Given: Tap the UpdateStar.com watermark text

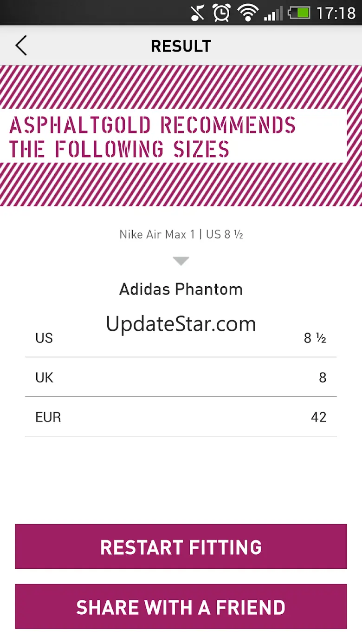Looking at the screenshot, I should click(x=181, y=323).
